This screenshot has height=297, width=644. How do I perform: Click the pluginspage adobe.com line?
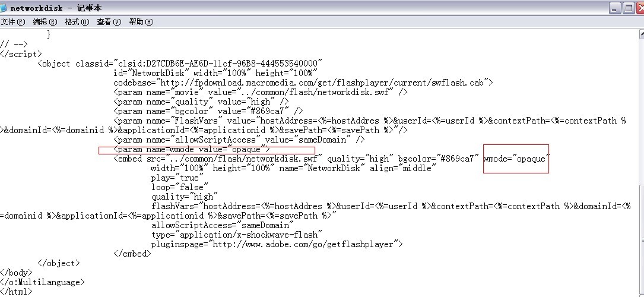(x=277, y=244)
